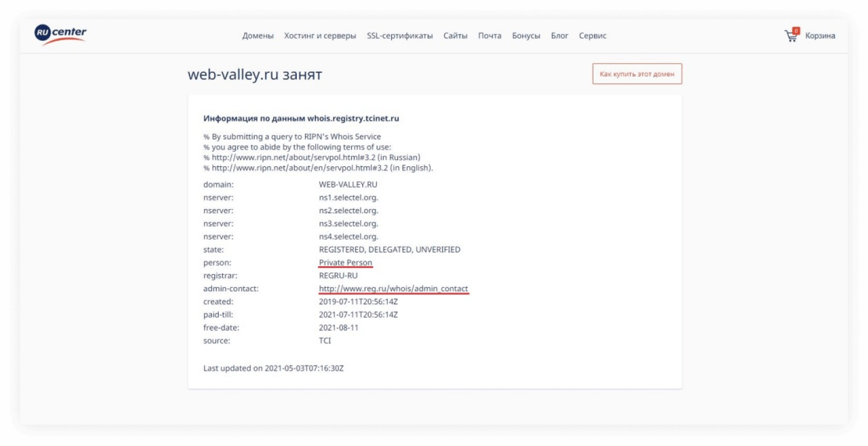This screenshot has width=868, height=446.
Task: Select the 'web-valley.ru занят' heading
Action: click(255, 75)
